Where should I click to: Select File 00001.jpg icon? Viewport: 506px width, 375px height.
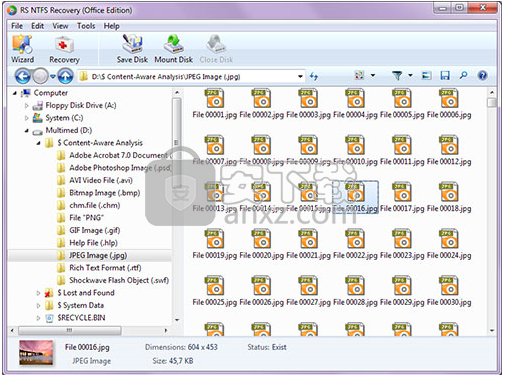coord(214,98)
